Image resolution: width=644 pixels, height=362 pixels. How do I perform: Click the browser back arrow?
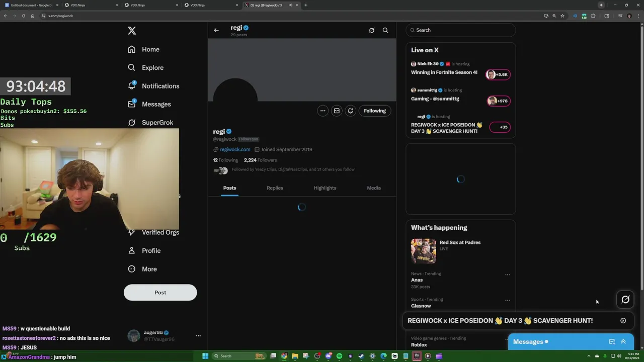pos(6,16)
